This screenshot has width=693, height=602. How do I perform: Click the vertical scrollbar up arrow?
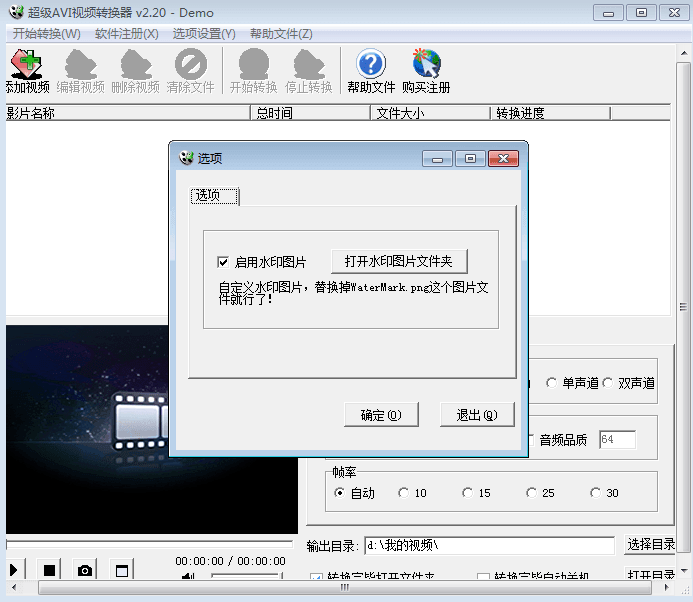[x=684, y=53]
